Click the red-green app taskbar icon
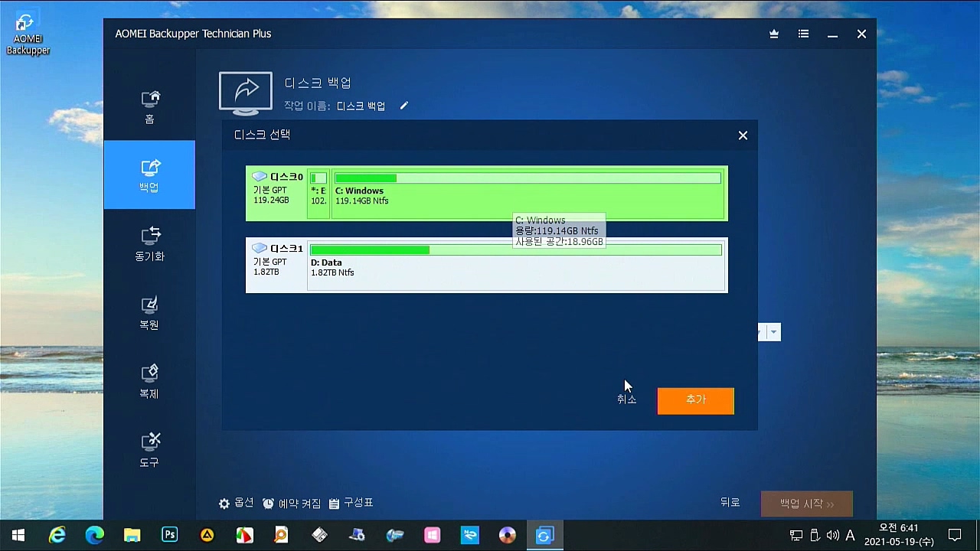980x551 pixels. 244,535
